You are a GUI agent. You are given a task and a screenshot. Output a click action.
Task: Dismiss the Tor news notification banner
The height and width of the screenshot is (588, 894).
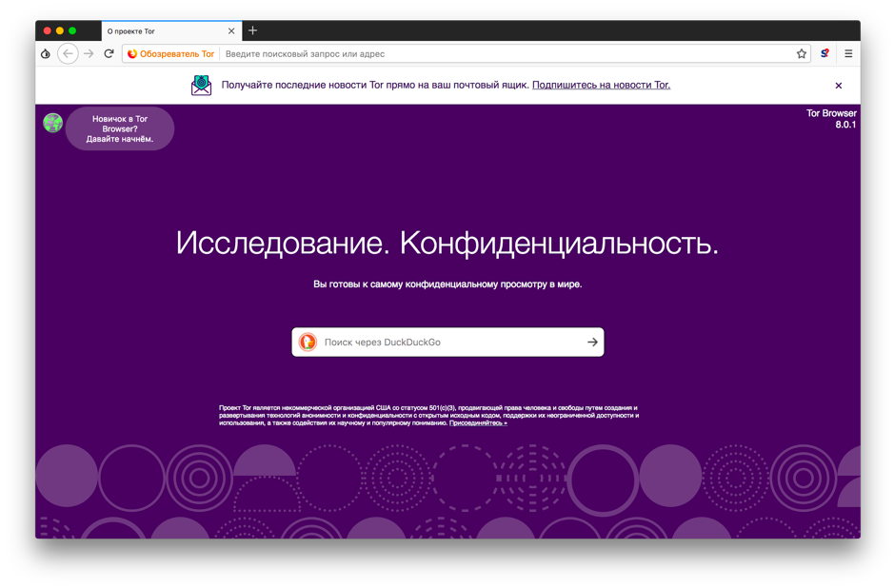tap(838, 86)
